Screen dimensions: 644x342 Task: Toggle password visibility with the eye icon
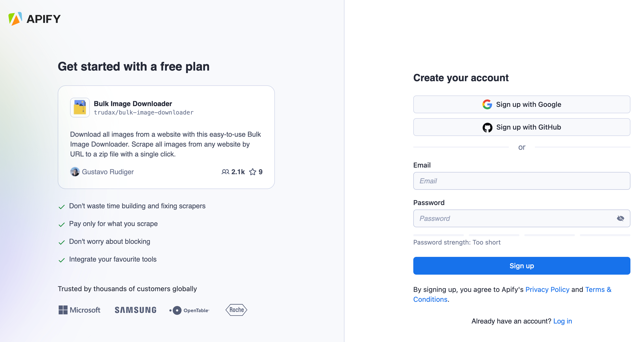pos(620,218)
